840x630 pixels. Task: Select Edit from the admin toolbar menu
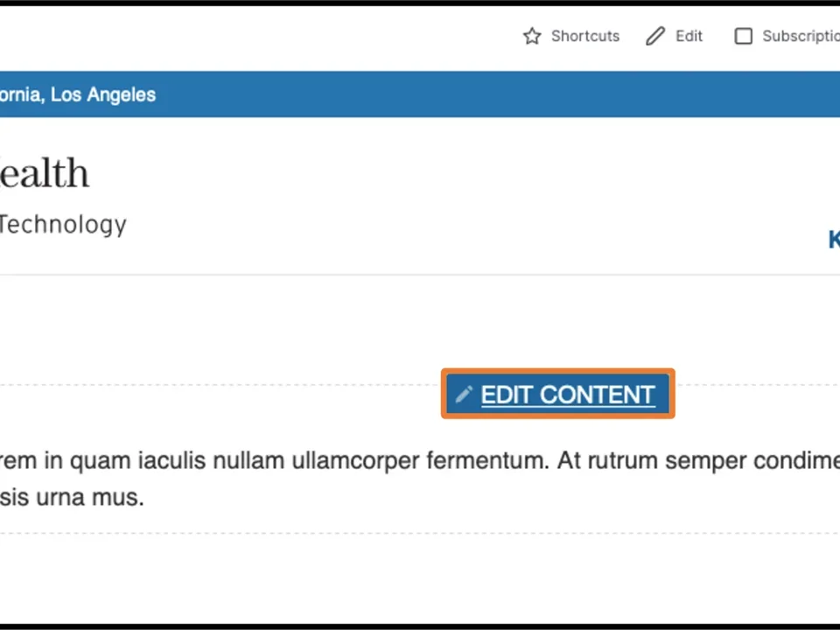point(689,36)
